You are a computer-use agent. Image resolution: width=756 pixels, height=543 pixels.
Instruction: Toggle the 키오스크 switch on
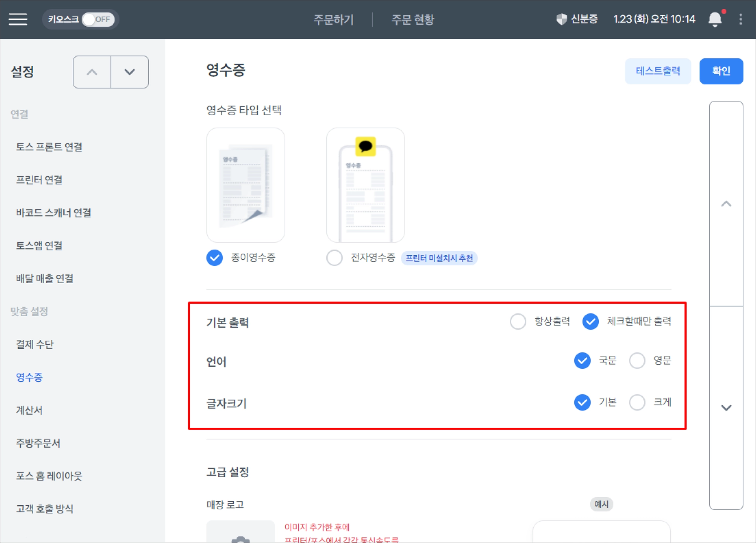tap(97, 19)
